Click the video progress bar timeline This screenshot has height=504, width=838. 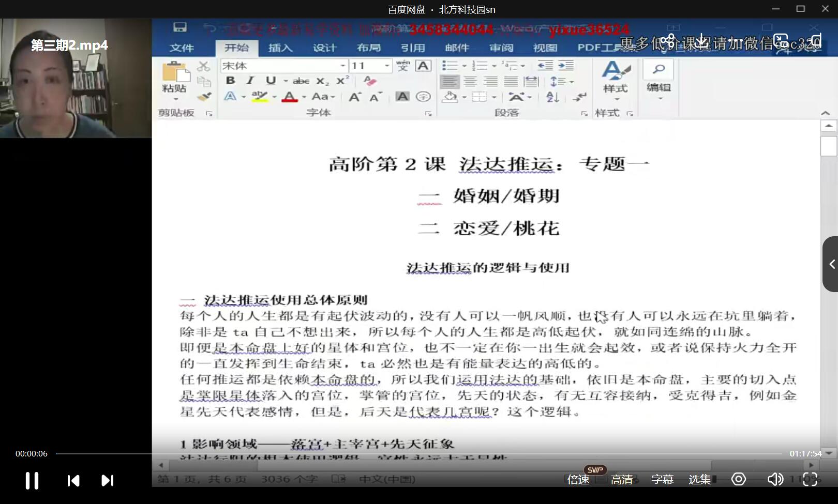(414, 454)
